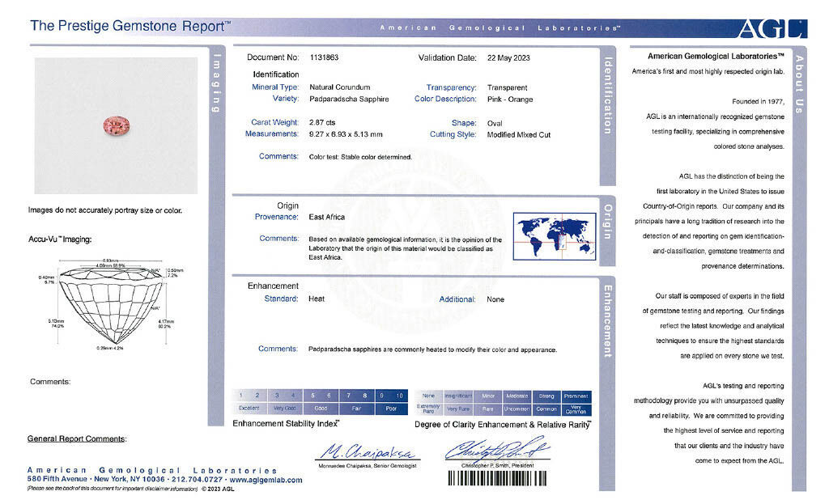The height and width of the screenshot is (504, 829).
Task: Click the AGL logo in the header
Action: pos(772,28)
